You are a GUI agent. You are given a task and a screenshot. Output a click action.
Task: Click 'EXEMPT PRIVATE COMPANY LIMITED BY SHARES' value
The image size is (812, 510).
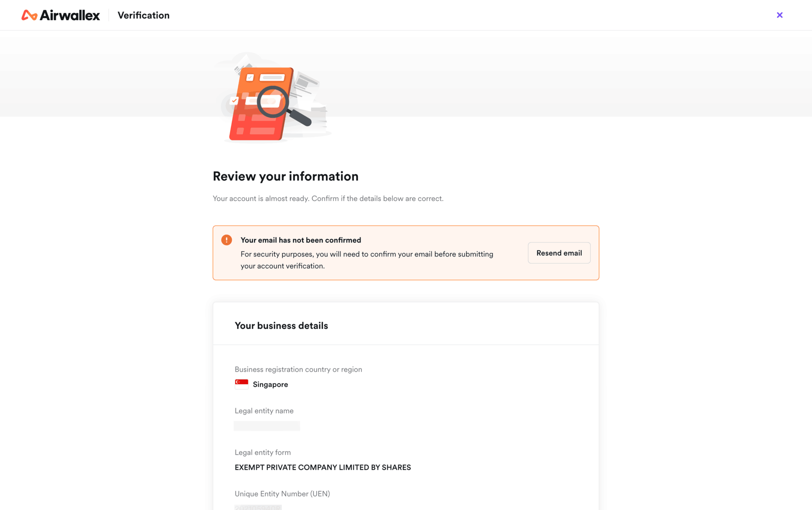click(x=323, y=467)
